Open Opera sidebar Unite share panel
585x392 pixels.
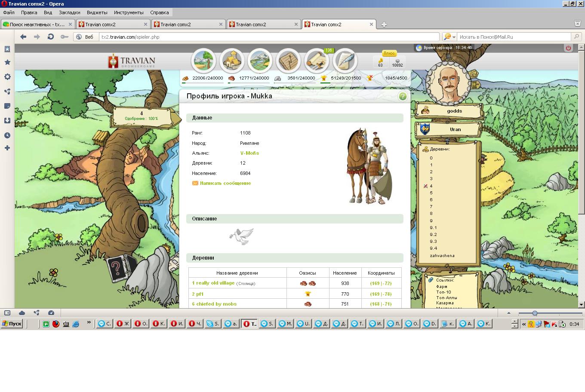[7, 92]
